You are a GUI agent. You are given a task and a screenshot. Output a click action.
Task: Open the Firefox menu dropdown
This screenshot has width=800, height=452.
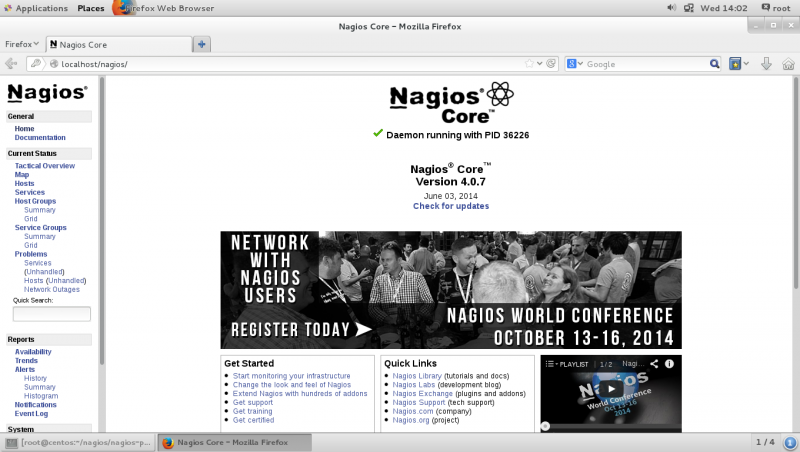21,44
